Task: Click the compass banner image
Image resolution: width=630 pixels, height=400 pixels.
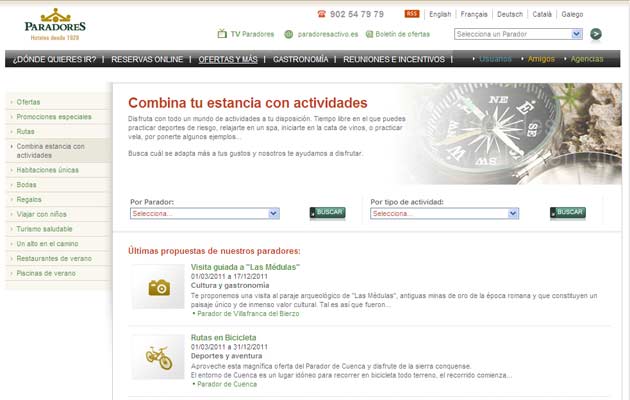Action: (x=510, y=134)
